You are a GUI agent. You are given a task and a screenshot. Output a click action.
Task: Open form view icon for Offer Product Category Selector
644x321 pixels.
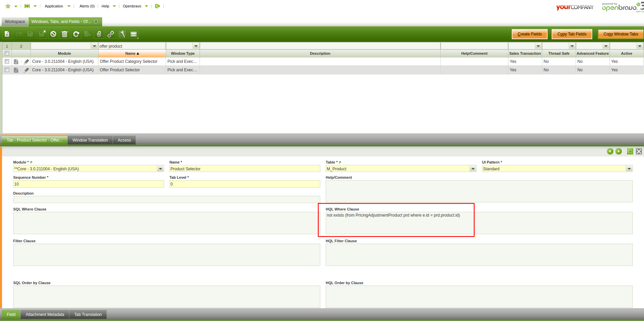(x=16, y=61)
